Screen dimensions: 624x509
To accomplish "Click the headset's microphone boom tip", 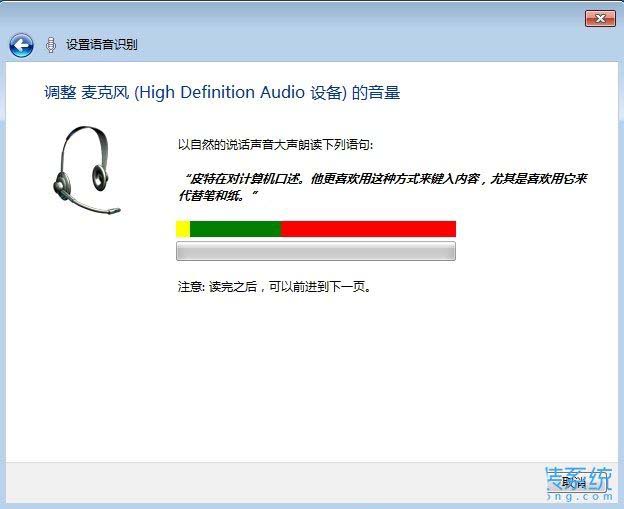I will point(115,210).
